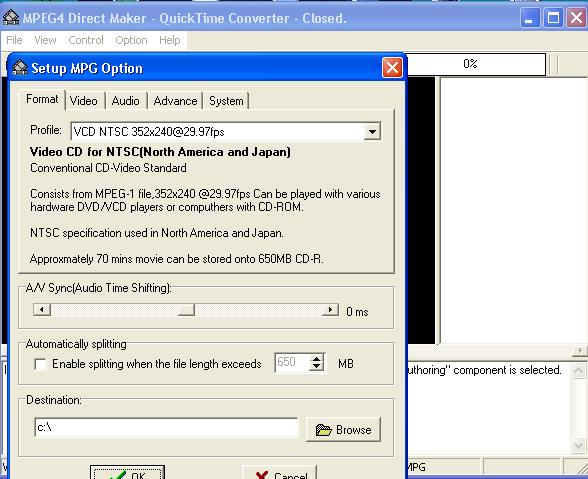Increase the split size spinner up arrow
588x479 pixels.
point(316,359)
